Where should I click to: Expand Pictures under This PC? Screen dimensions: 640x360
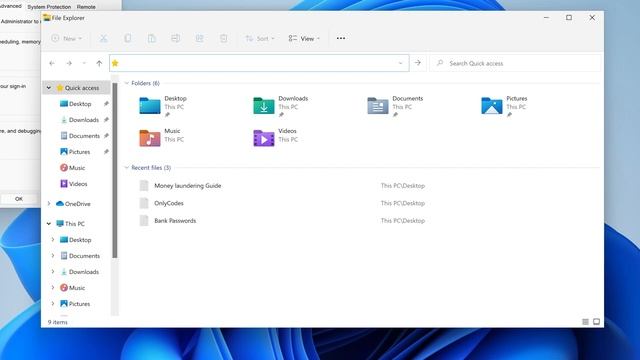[53, 304]
